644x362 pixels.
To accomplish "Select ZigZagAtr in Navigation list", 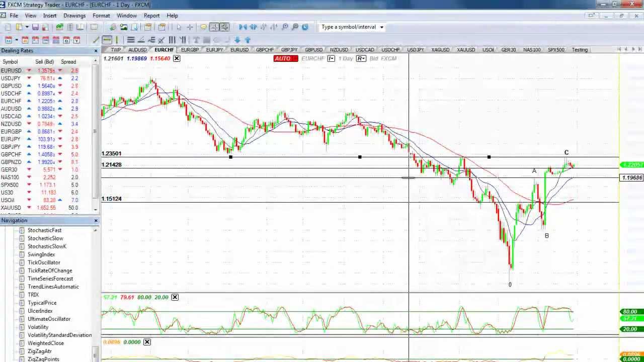I will click(39, 351).
